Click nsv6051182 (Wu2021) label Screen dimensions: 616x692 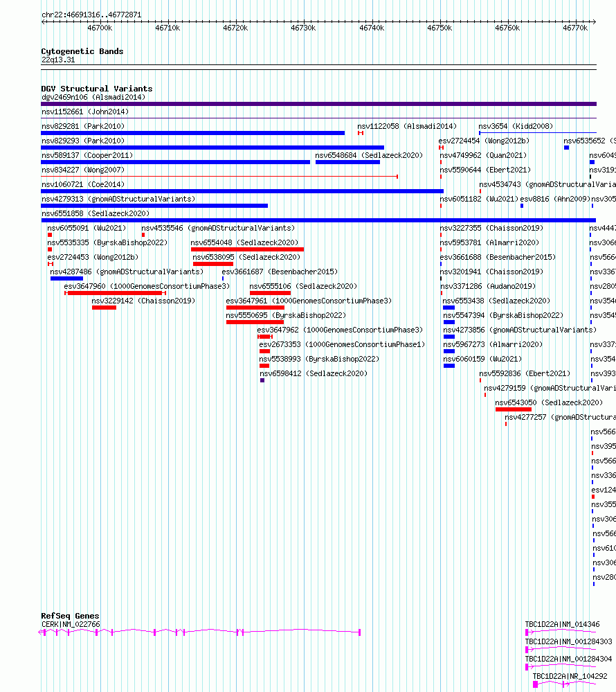point(480,199)
